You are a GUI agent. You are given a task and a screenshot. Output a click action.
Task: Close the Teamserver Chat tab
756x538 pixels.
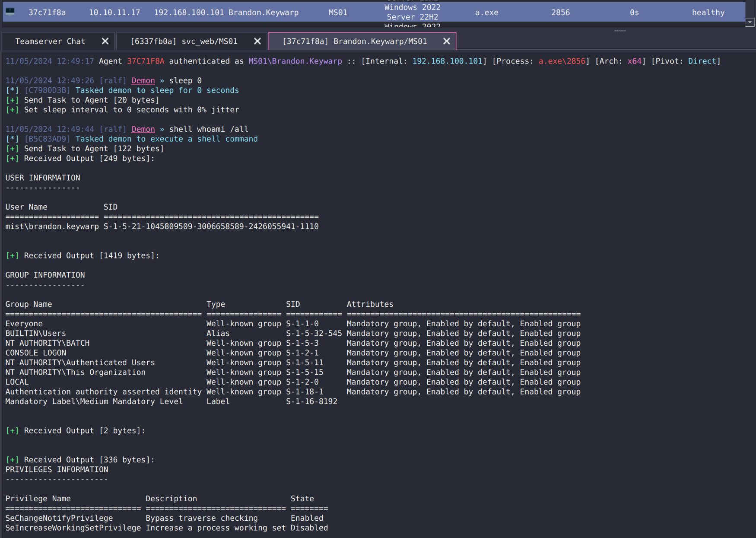(105, 41)
